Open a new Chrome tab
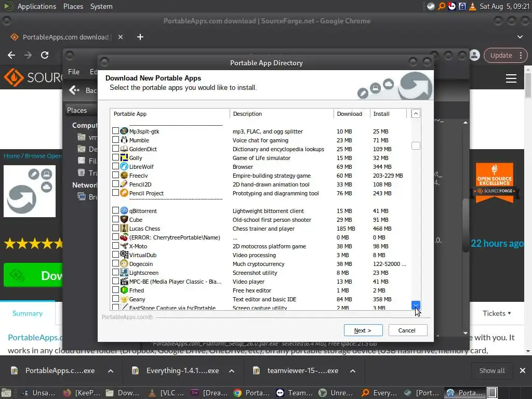This screenshot has width=532, height=399. pos(140,37)
